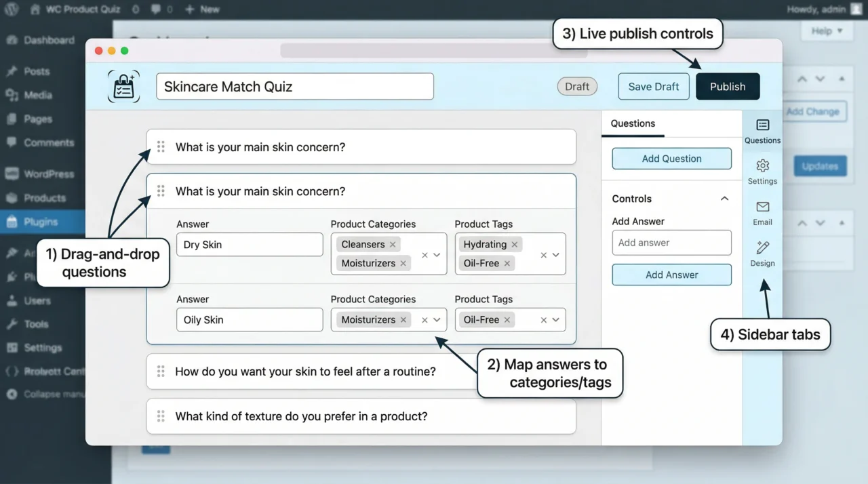Focus the Add answer input field

[x=671, y=243]
